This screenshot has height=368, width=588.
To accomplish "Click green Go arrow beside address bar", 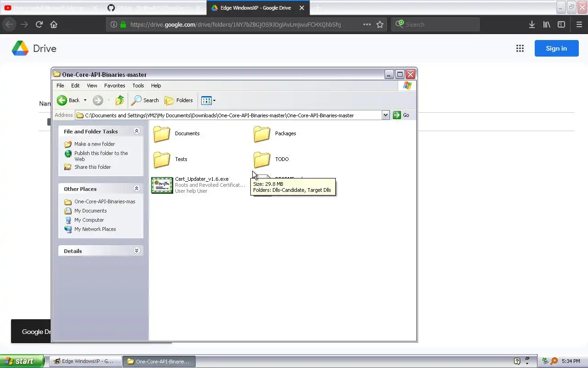I will pyautogui.click(x=397, y=115).
